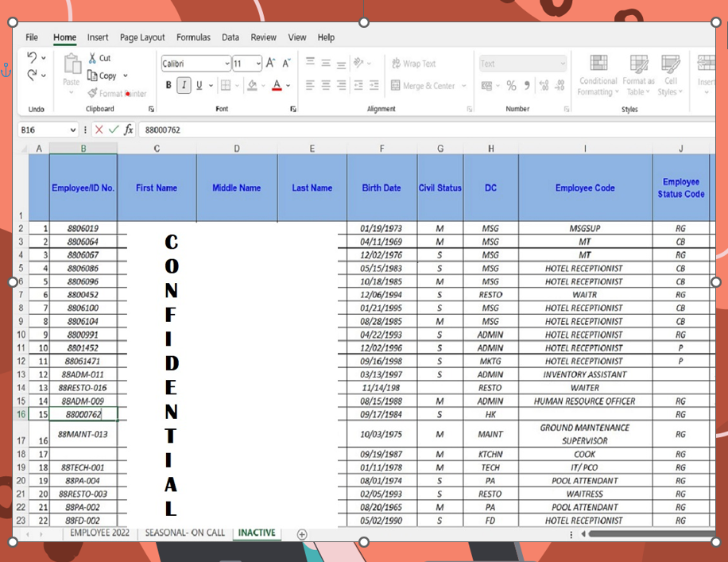The height and width of the screenshot is (562, 728).
Task: Click the Copy icon
Action: (92, 76)
